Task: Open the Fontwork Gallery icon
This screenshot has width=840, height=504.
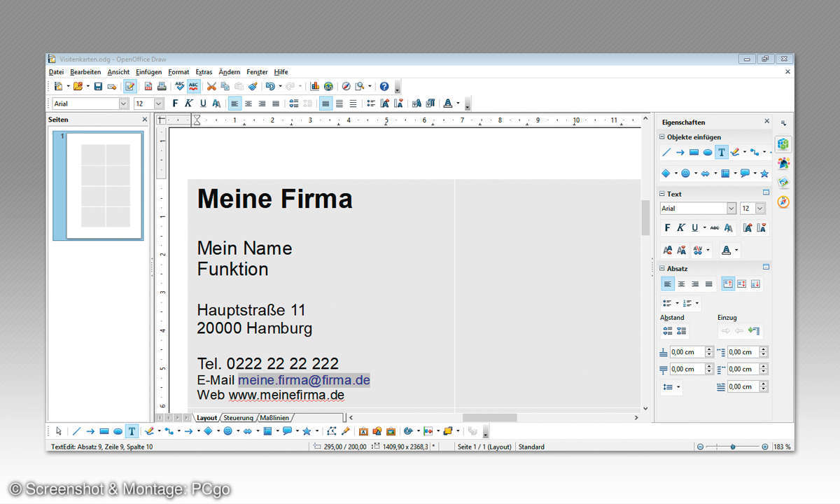Action: [363, 431]
